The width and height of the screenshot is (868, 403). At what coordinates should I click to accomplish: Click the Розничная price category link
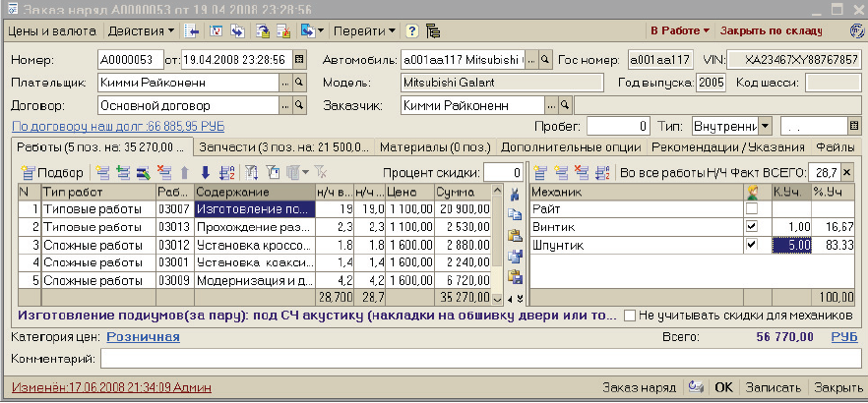coord(143,337)
